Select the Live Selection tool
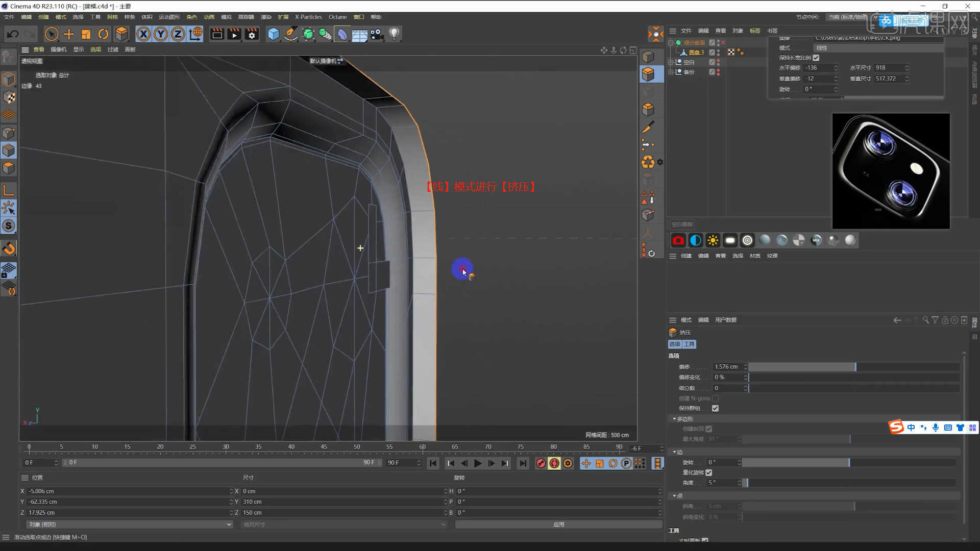 [51, 34]
